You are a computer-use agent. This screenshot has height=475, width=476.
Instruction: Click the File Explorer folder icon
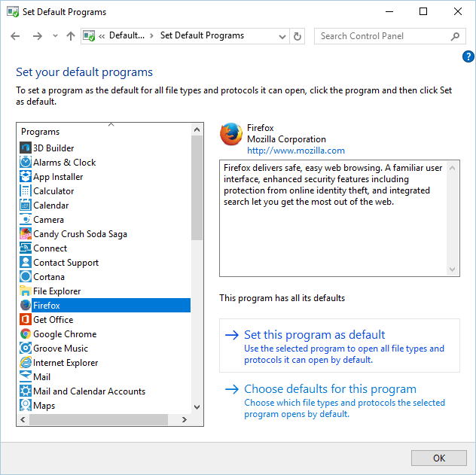pyautogui.click(x=26, y=291)
